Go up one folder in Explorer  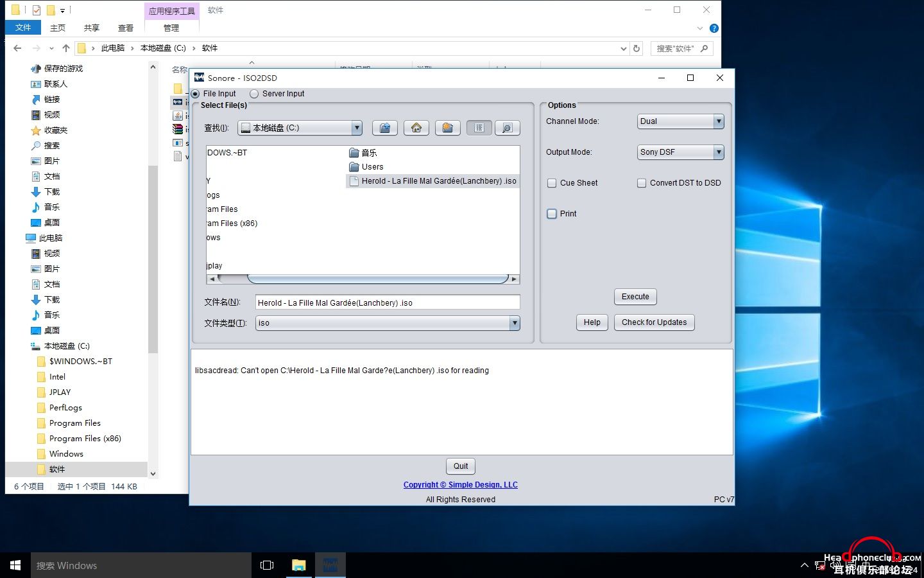tap(65, 48)
